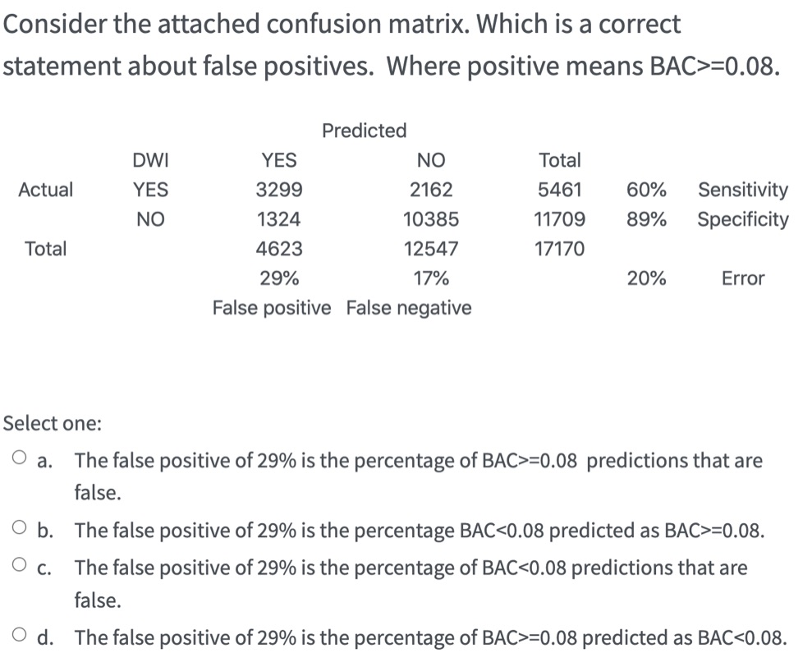Click the Sensitivity label

742,190
